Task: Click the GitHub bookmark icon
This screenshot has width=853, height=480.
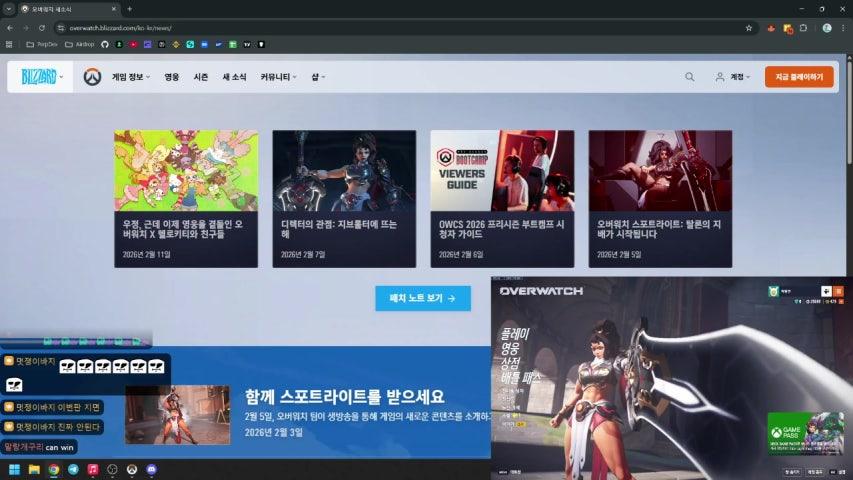Action: click(x=105, y=45)
